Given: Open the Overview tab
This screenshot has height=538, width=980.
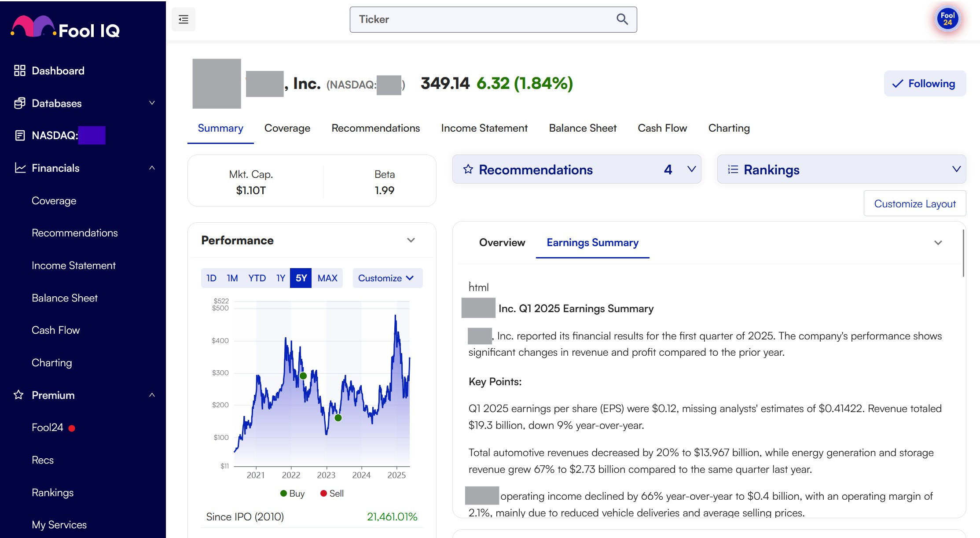Looking at the screenshot, I should point(502,243).
